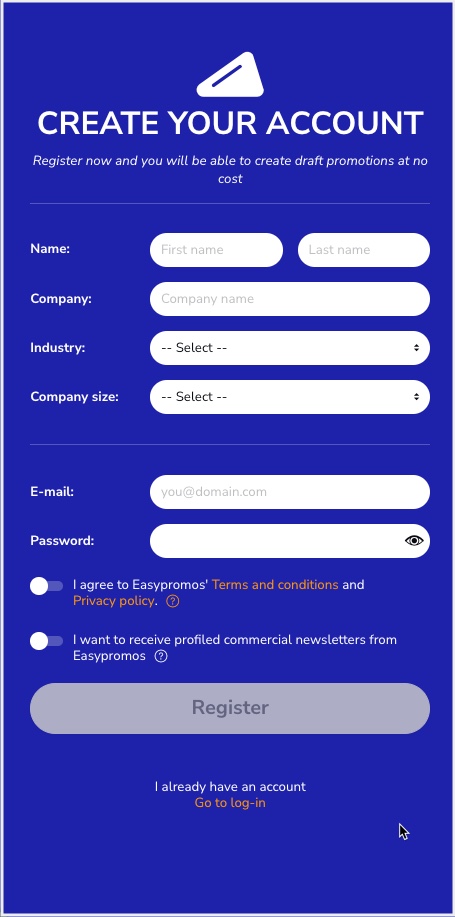The height and width of the screenshot is (917, 455).
Task: Open help icon beside Privacy policy
Action: tap(173, 601)
